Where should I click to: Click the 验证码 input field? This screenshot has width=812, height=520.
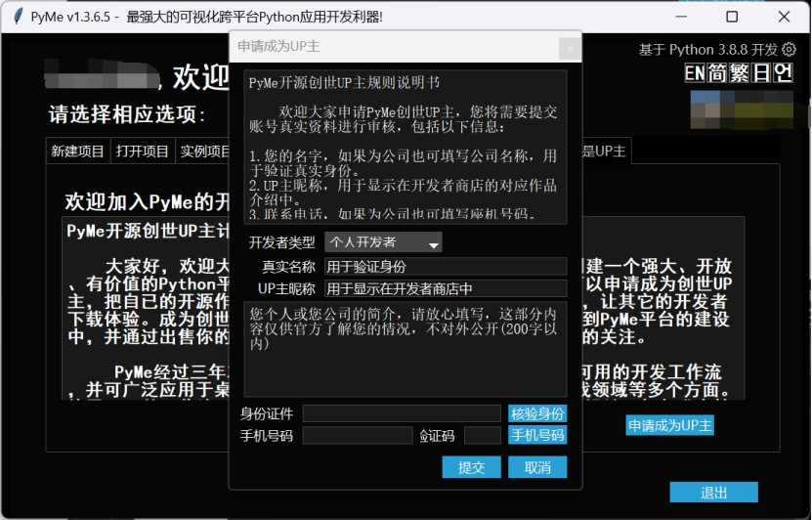tap(483, 436)
